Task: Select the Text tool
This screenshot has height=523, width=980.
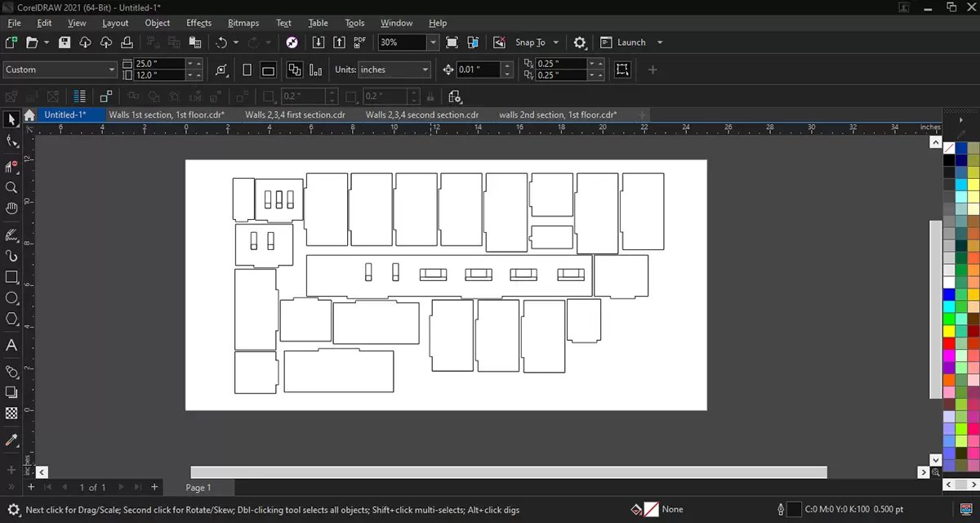Action: point(11,345)
